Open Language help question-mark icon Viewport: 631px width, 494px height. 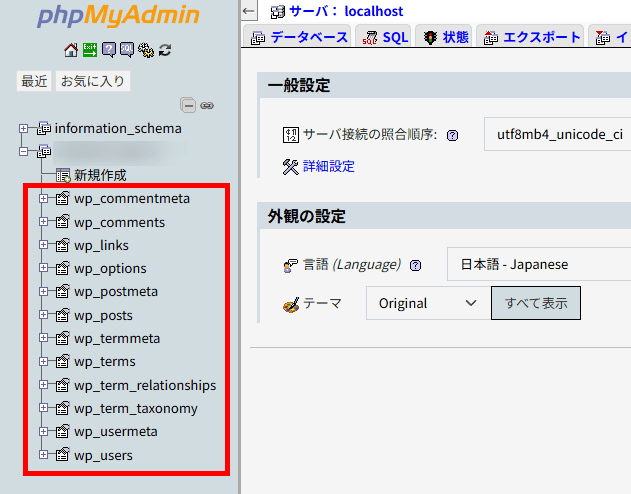point(415,266)
